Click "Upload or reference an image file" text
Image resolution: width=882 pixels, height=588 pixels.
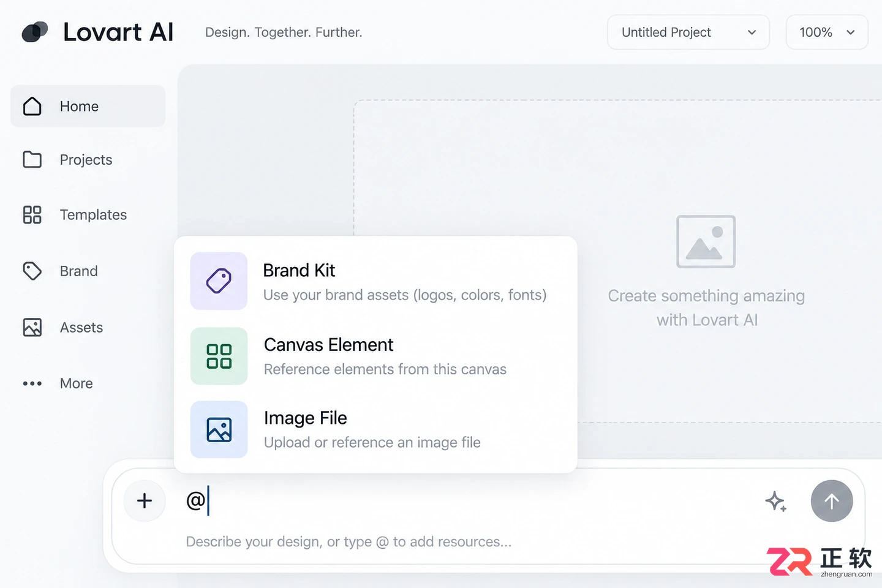point(372,442)
